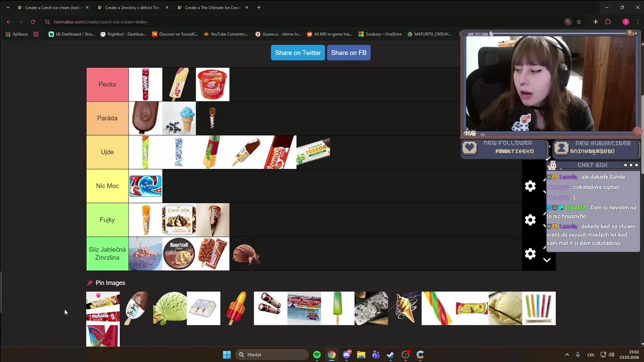
Task: Select the orange Paráda tier label
Action: [x=107, y=118]
